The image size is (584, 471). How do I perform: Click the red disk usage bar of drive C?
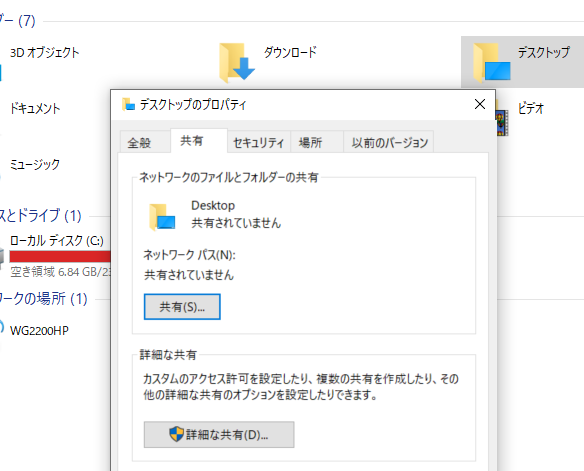[x=60, y=257]
